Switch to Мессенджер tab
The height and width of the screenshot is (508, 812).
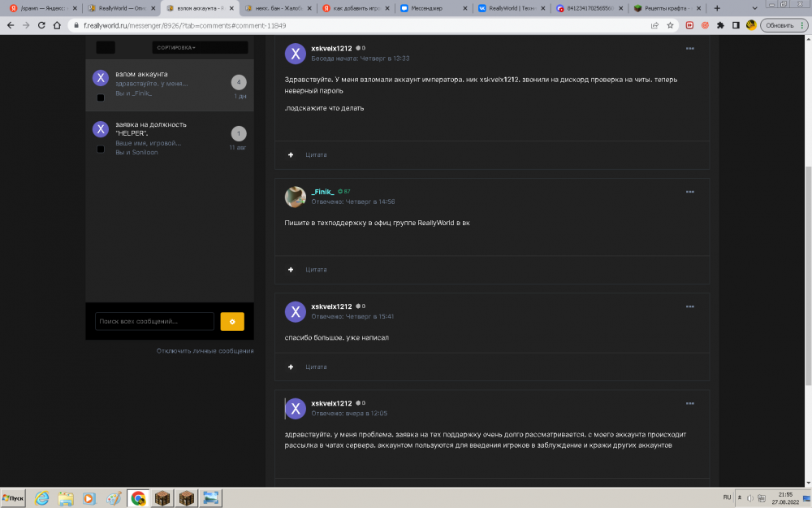pyautogui.click(x=433, y=8)
